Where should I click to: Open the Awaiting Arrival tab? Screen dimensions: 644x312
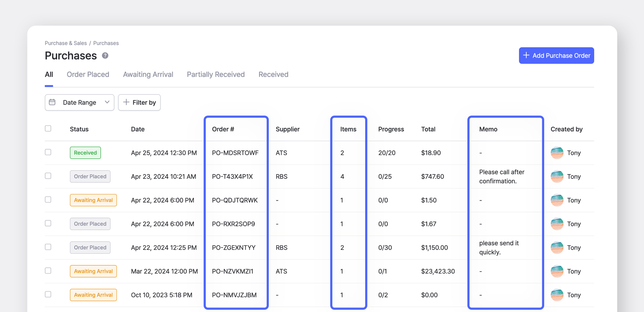(148, 74)
